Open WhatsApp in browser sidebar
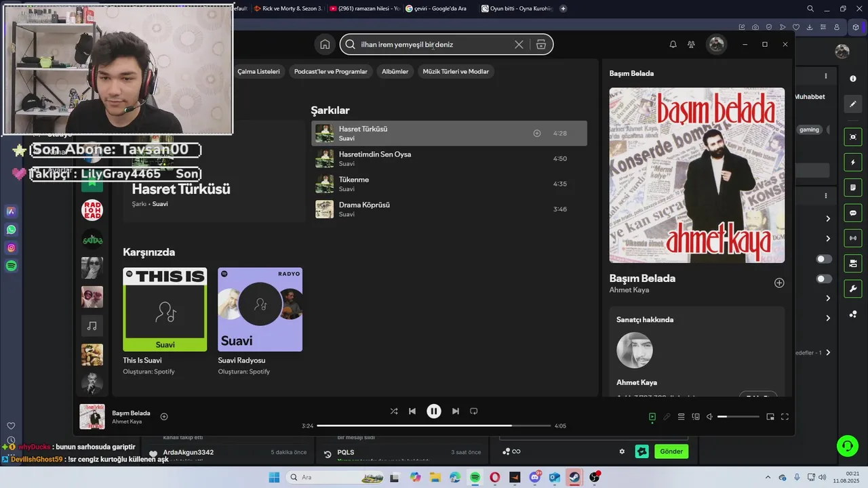Screen dimensions: 868x488 click(x=11, y=230)
